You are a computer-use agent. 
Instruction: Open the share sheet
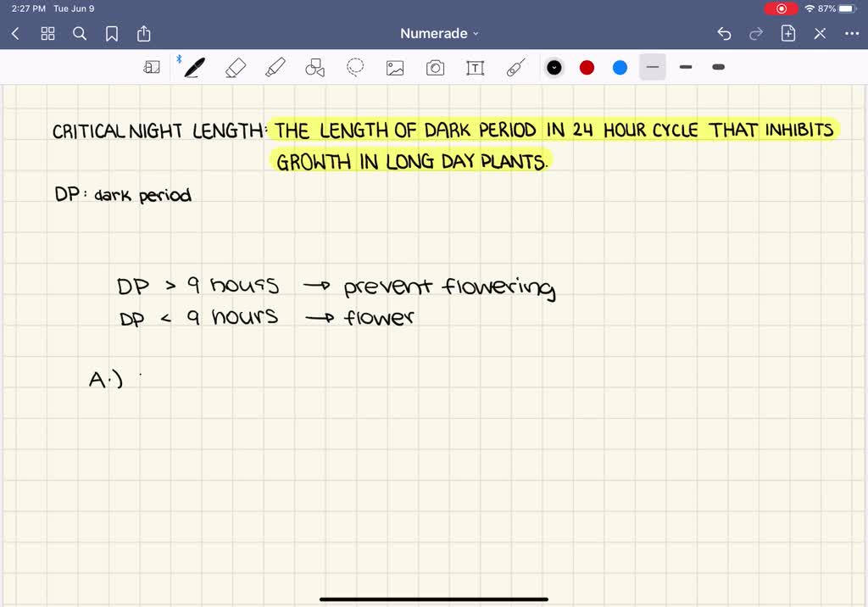click(144, 33)
